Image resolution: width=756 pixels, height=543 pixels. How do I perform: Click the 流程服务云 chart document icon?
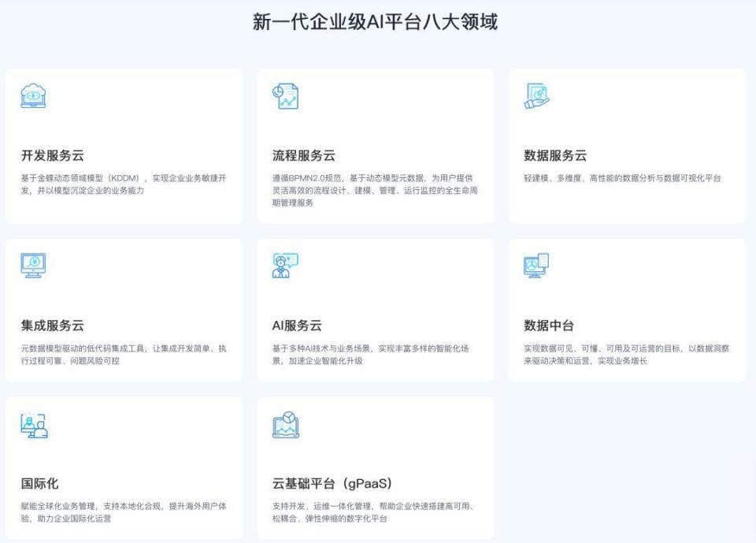(285, 96)
